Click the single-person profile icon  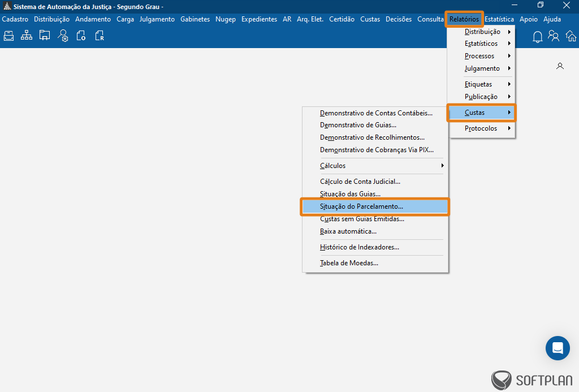point(560,66)
